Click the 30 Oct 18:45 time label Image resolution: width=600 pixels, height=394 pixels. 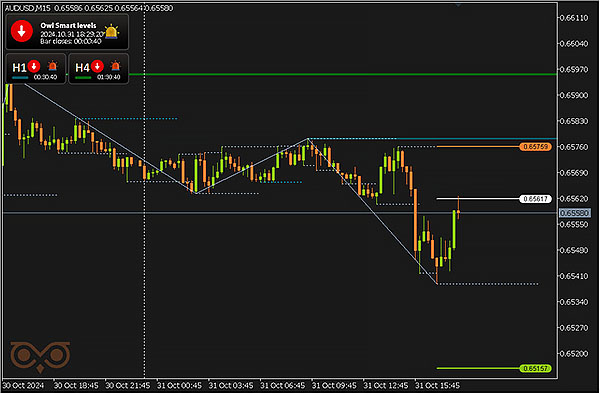coord(76,385)
